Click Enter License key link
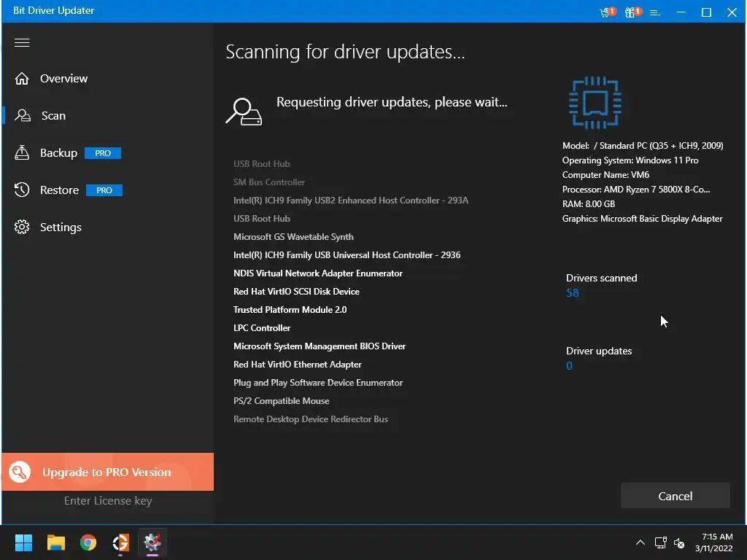 (x=108, y=501)
